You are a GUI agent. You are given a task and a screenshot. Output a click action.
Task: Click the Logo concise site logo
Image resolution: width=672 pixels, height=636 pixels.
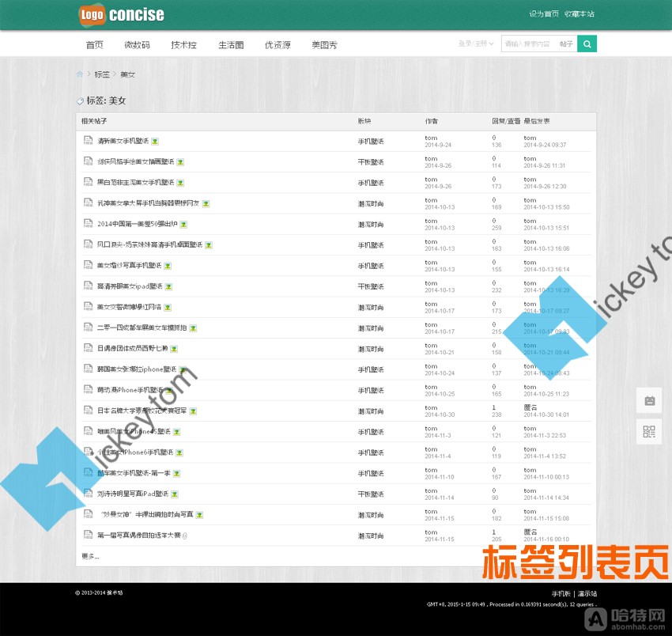(121, 14)
